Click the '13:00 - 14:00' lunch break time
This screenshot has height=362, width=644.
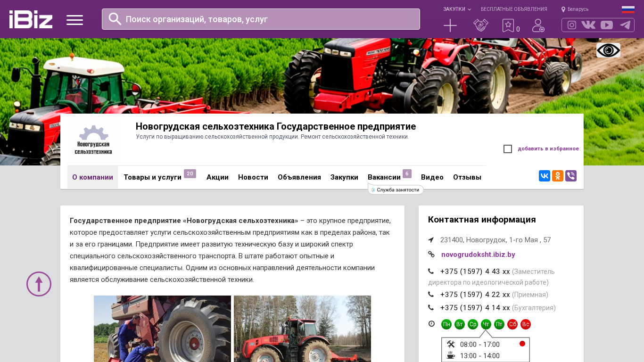480,356
